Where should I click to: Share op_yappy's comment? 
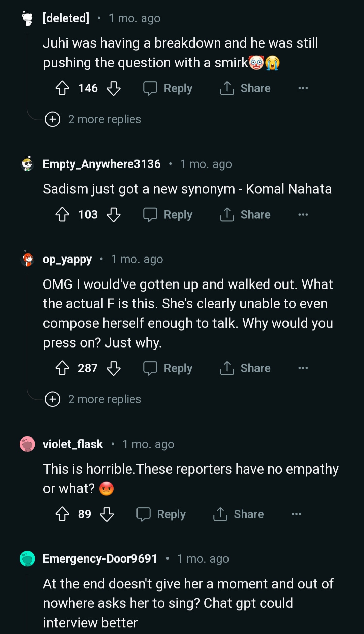(245, 368)
